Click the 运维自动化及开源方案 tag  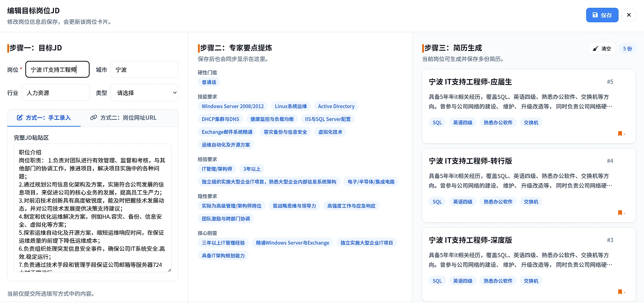[226, 145]
